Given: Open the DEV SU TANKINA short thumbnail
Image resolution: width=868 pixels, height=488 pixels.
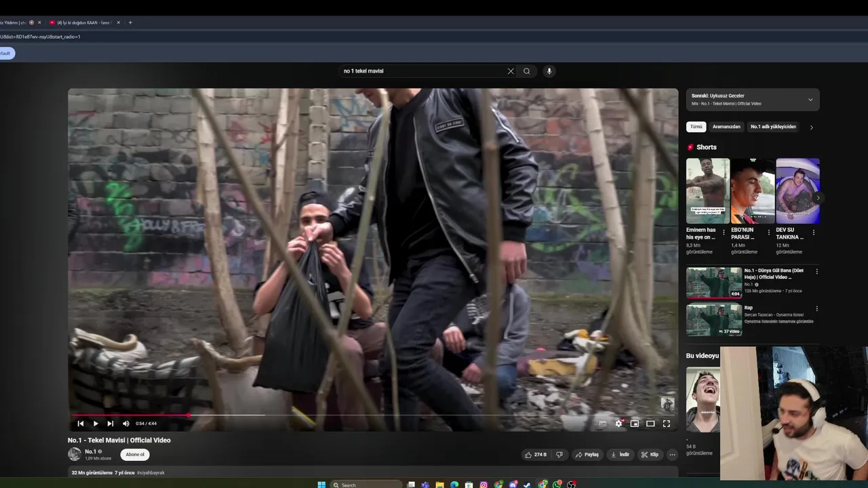Looking at the screenshot, I should pyautogui.click(x=797, y=191).
